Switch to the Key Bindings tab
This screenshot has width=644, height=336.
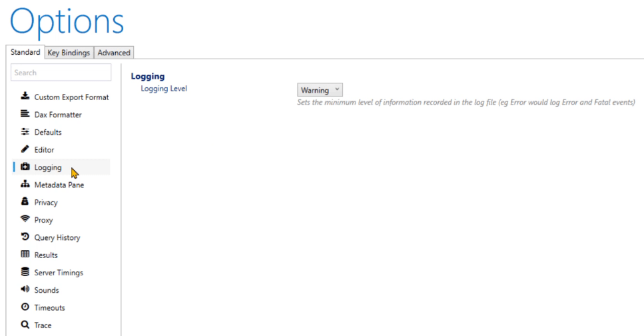69,53
